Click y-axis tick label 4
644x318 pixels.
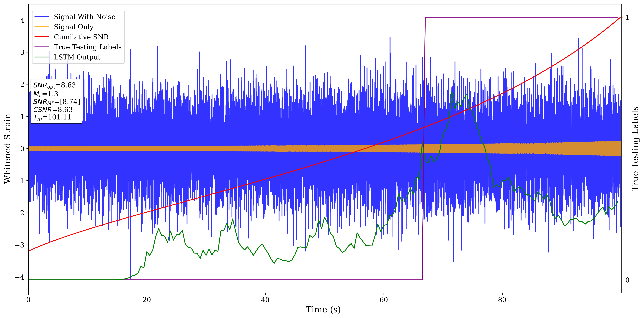22,20
